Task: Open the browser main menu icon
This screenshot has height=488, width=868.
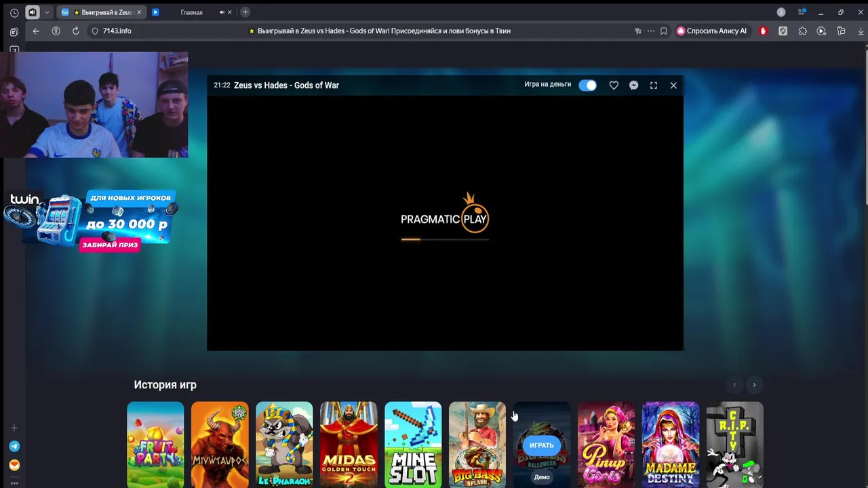Action: [802, 12]
